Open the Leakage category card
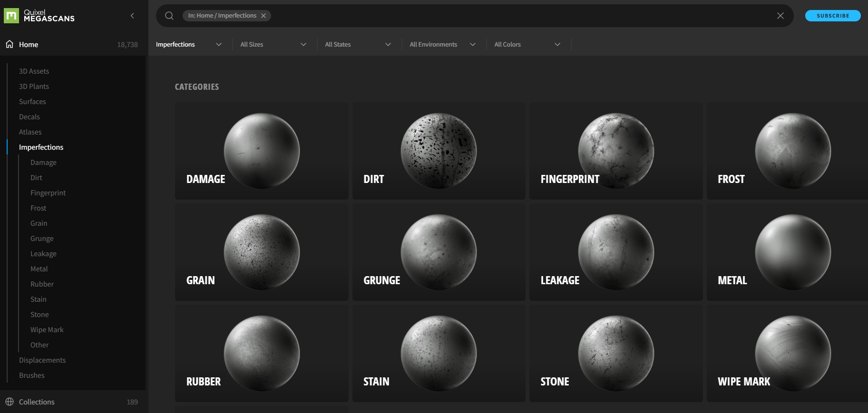Viewport: 868px width, 413px height. click(616, 252)
